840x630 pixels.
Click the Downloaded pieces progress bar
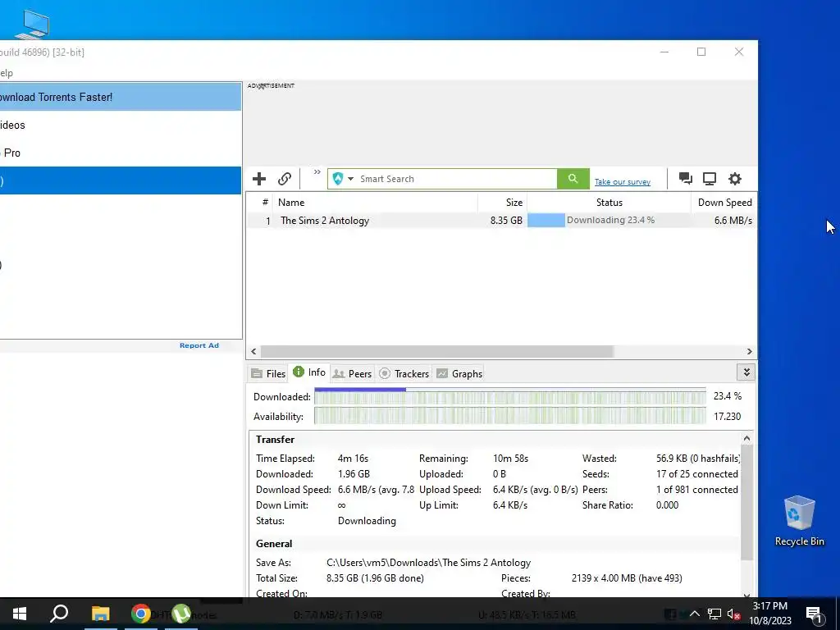pyautogui.click(x=510, y=396)
